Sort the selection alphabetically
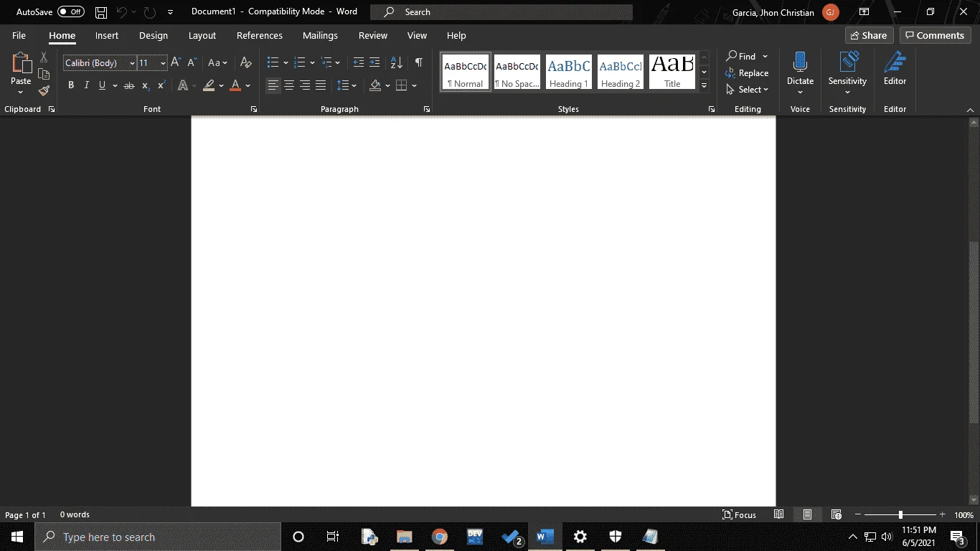This screenshot has height=551, width=980. coord(397,63)
